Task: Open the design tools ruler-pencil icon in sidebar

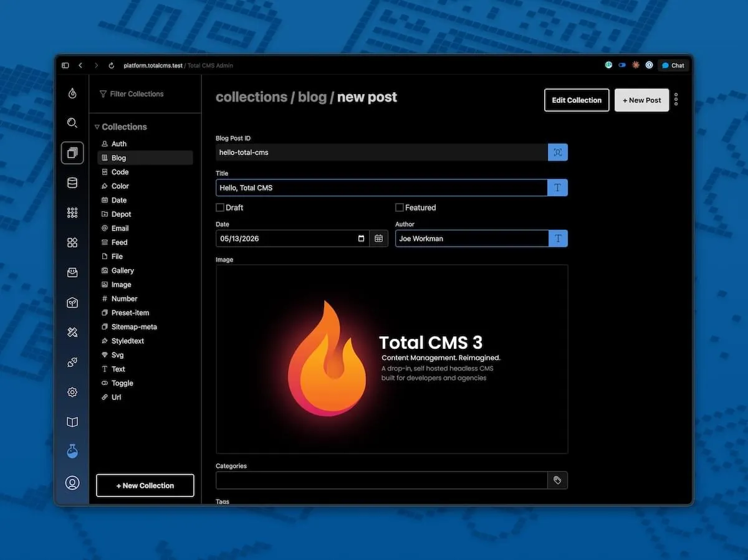Action: (72, 333)
